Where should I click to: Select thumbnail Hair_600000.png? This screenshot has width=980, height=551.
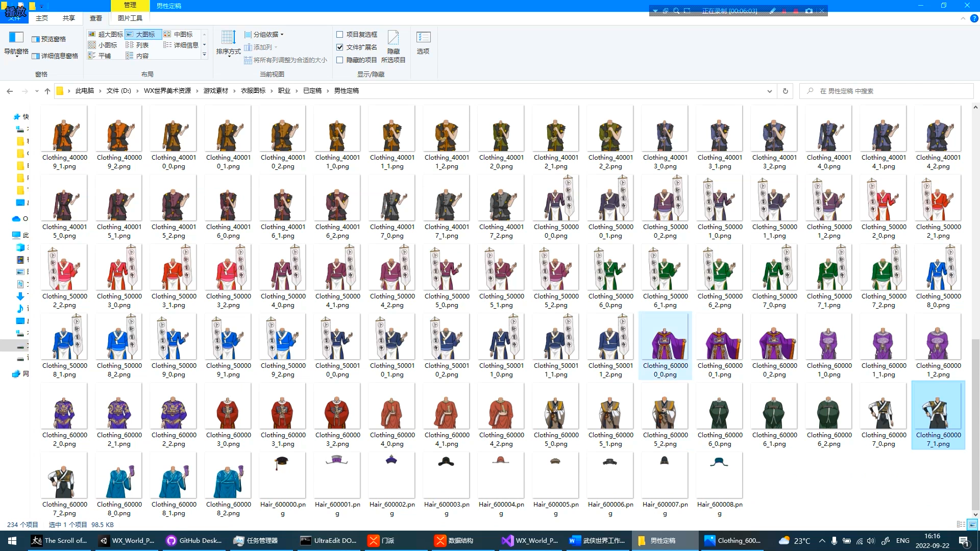pos(282,484)
